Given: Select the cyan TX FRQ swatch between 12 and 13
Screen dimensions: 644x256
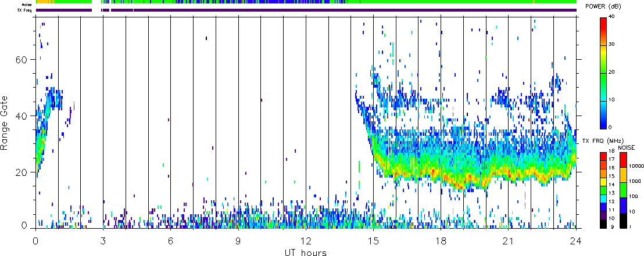Looking at the screenshot, I should pos(603,199).
